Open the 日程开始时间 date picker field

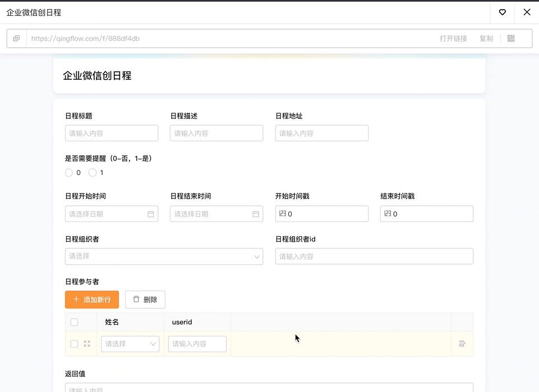pos(112,214)
